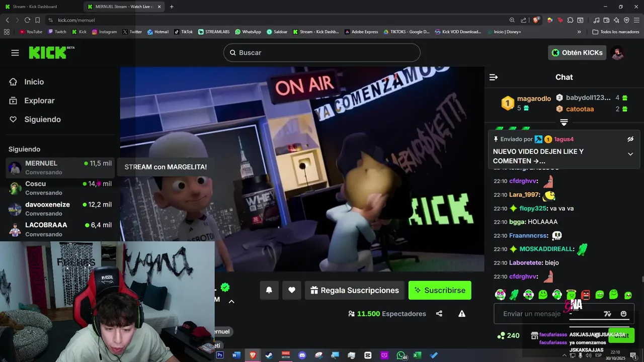Viewport: 644px width, 362px height.
Task: Bookmark this page with the bookmark icon
Action: (37, 20)
